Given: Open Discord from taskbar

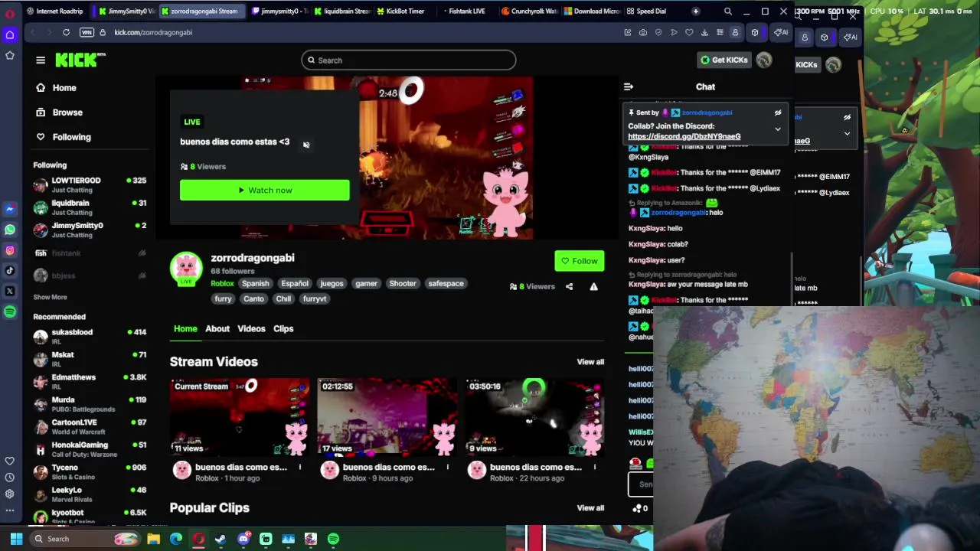Looking at the screenshot, I should [x=243, y=539].
